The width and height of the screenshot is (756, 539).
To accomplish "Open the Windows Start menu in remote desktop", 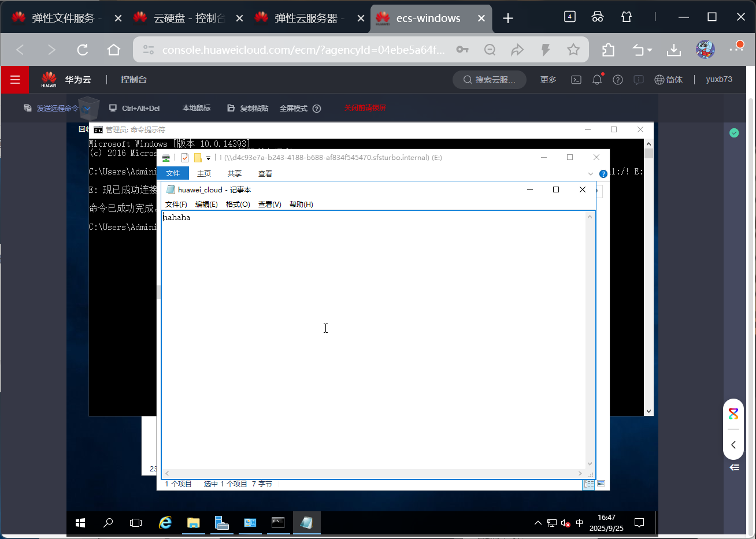I will tap(80, 523).
